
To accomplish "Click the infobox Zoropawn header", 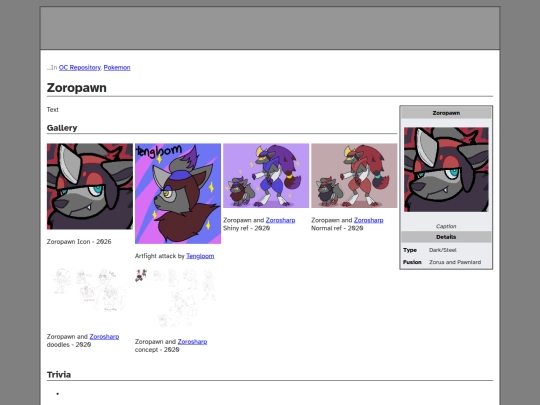I will point(446,113).
